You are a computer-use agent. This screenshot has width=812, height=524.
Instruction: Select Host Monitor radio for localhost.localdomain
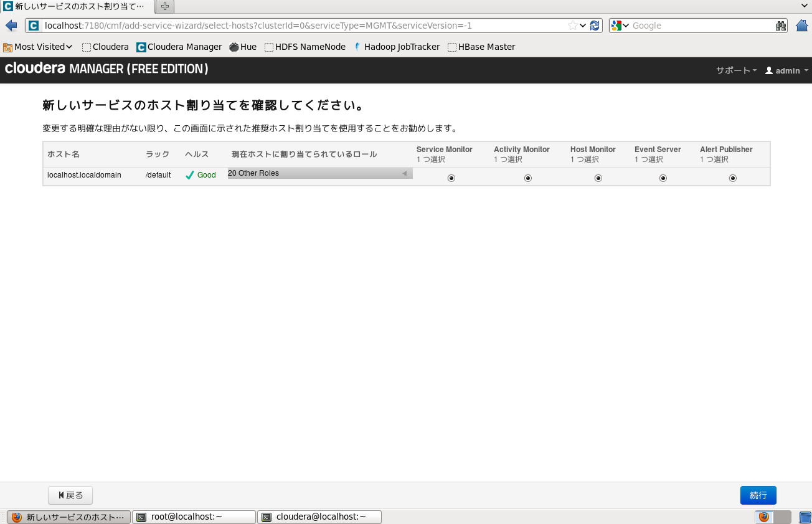tap(598, 178)
